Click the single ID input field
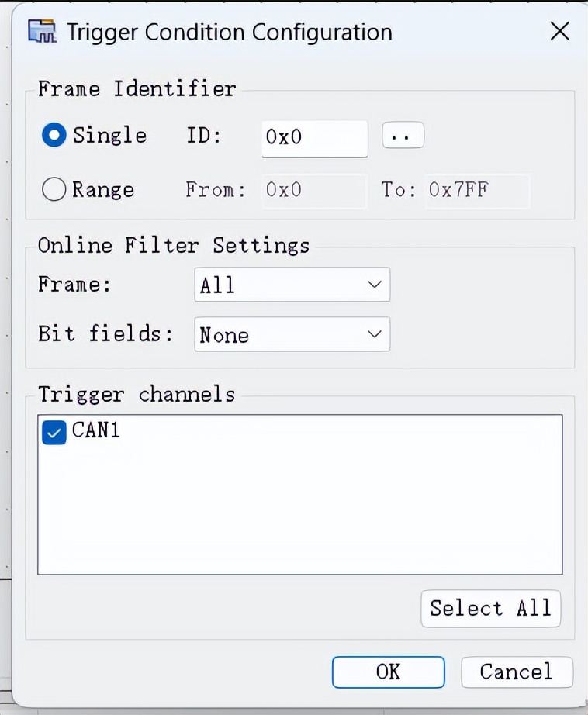 (314, 137)
